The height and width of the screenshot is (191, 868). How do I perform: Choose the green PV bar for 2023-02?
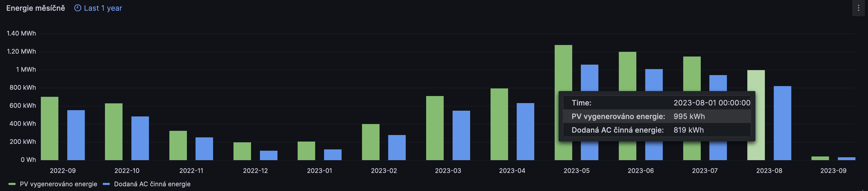(371, 142)
